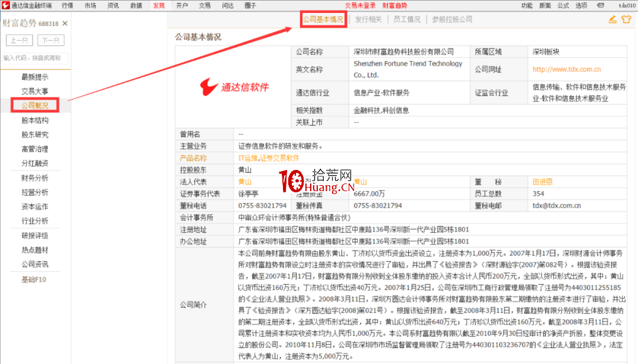Click the 金融科技,科创信息 index value
The height and width of the screenshot is (364, 638).
(x=381, y=110)
